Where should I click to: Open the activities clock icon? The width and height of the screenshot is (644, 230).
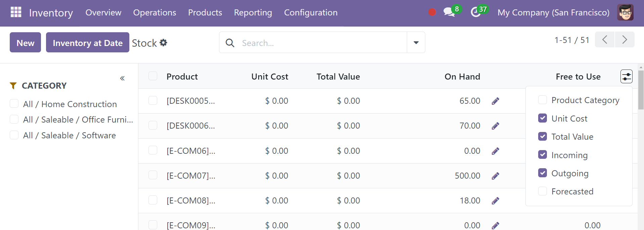point(476,12)
